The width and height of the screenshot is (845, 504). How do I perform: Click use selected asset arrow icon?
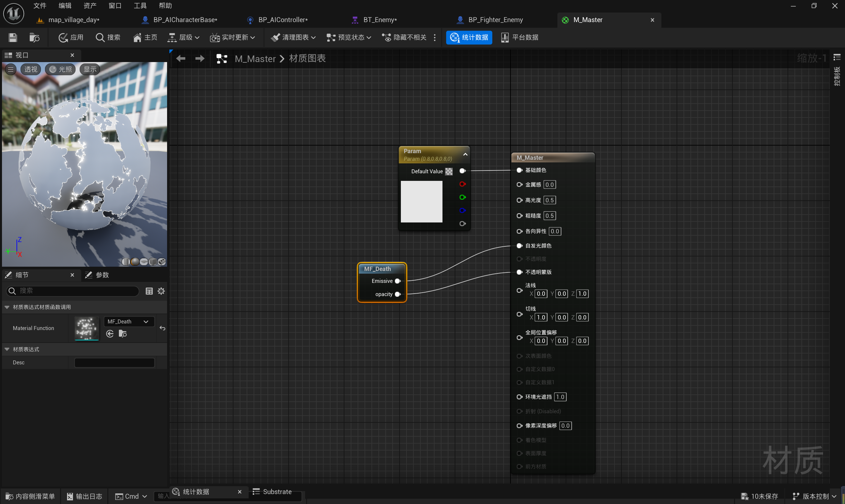(110, 334)
